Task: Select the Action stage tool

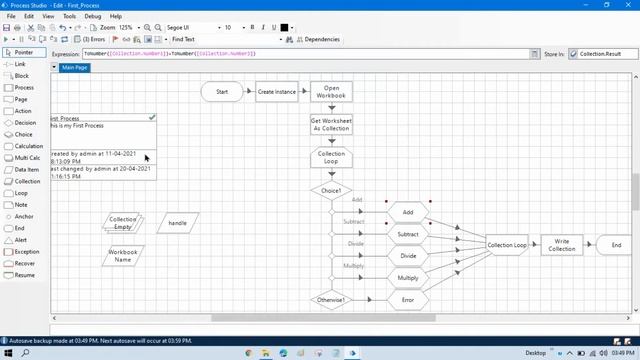Action: 18,111
